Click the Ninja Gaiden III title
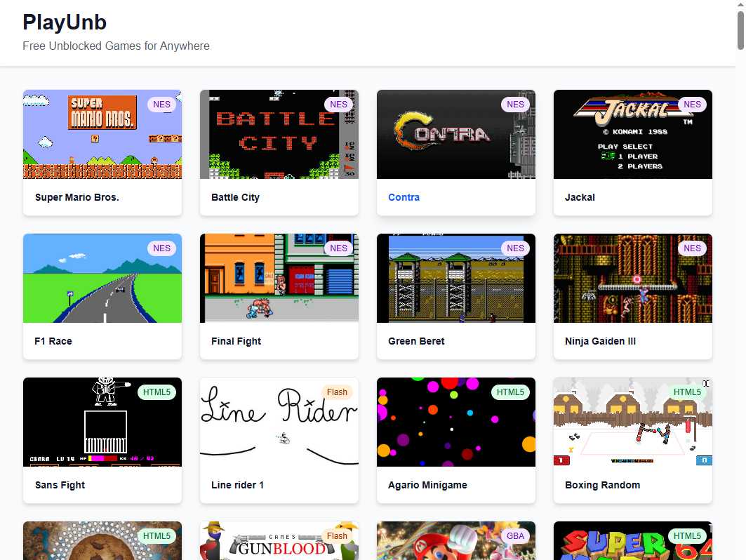This screenshot has height=560, width=746. (601, 341)
